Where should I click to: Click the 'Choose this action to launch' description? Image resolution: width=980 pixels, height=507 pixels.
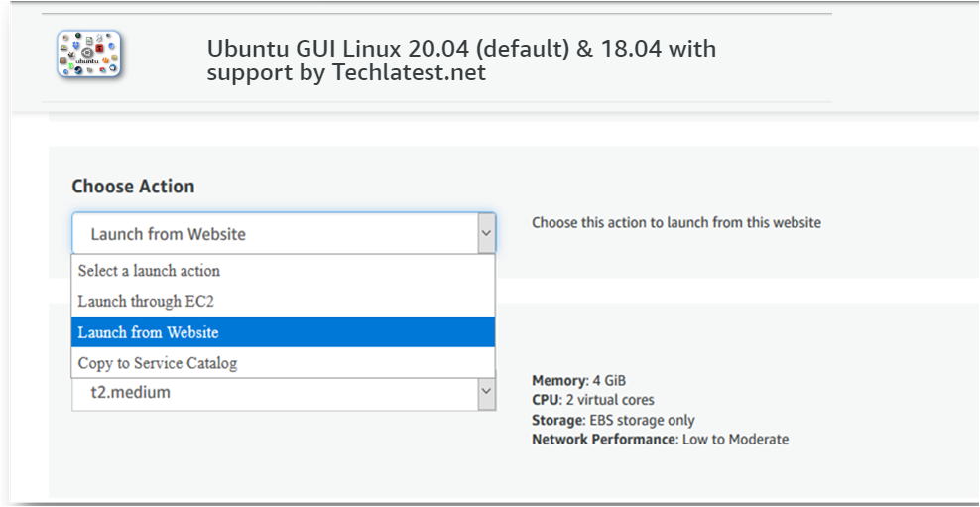pyautogui.click(x=675, y=223)
